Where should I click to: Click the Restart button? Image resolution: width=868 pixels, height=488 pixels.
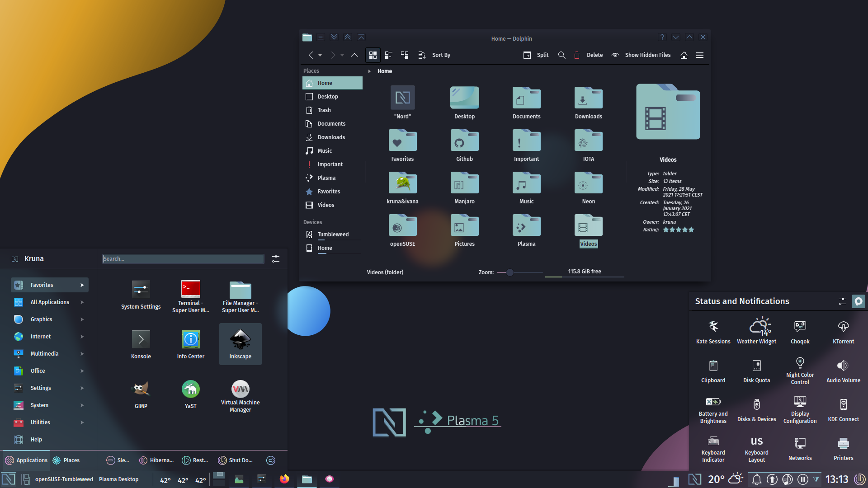click(195, 460)
